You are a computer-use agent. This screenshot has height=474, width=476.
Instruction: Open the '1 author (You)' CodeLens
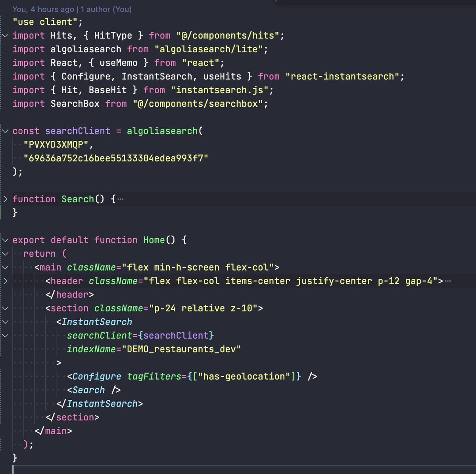(106, 9)
